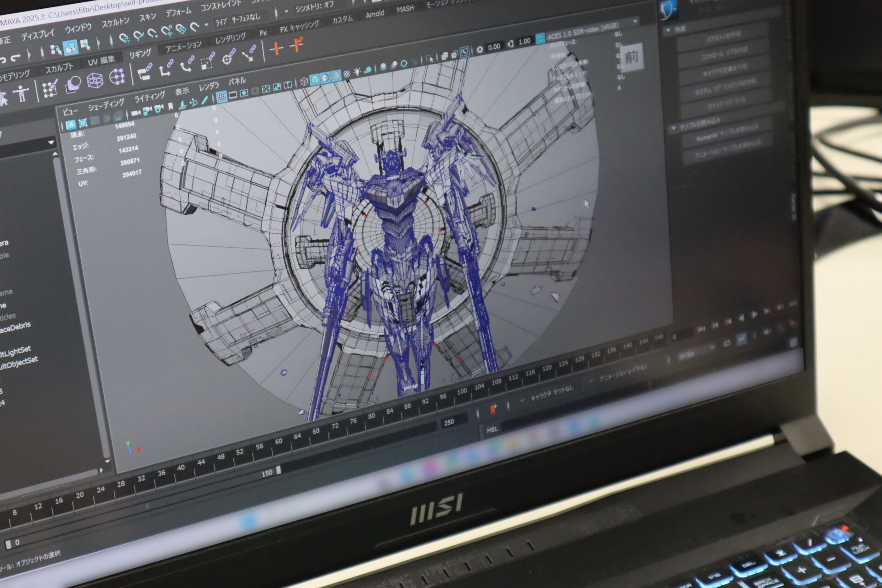Toggle smooth shade all cube icon

[315, 79]
